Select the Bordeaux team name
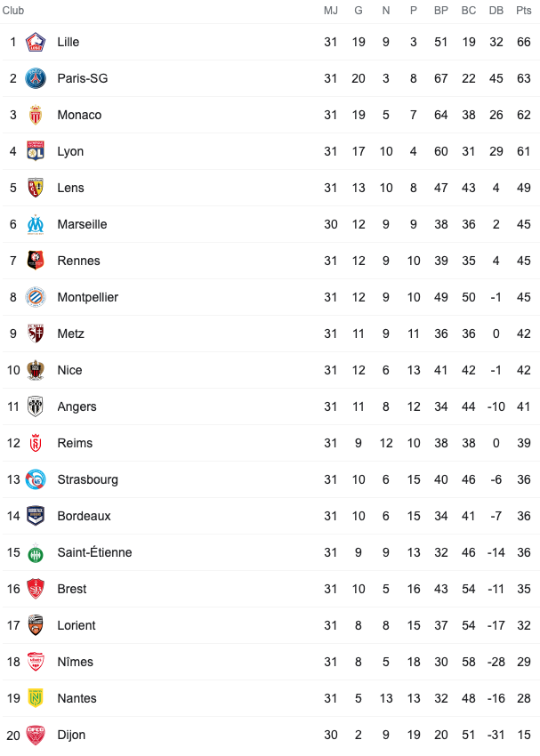 [84, 516]
